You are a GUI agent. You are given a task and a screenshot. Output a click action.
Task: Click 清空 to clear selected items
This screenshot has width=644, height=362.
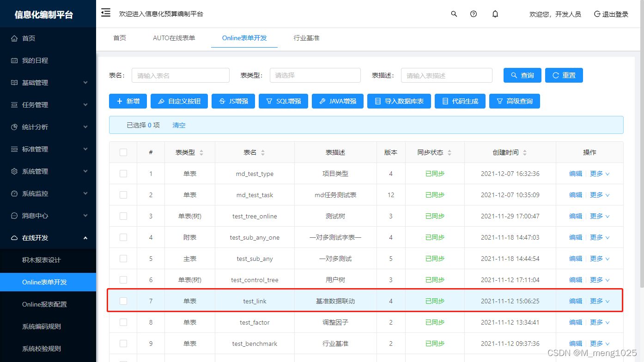[179, 125]
